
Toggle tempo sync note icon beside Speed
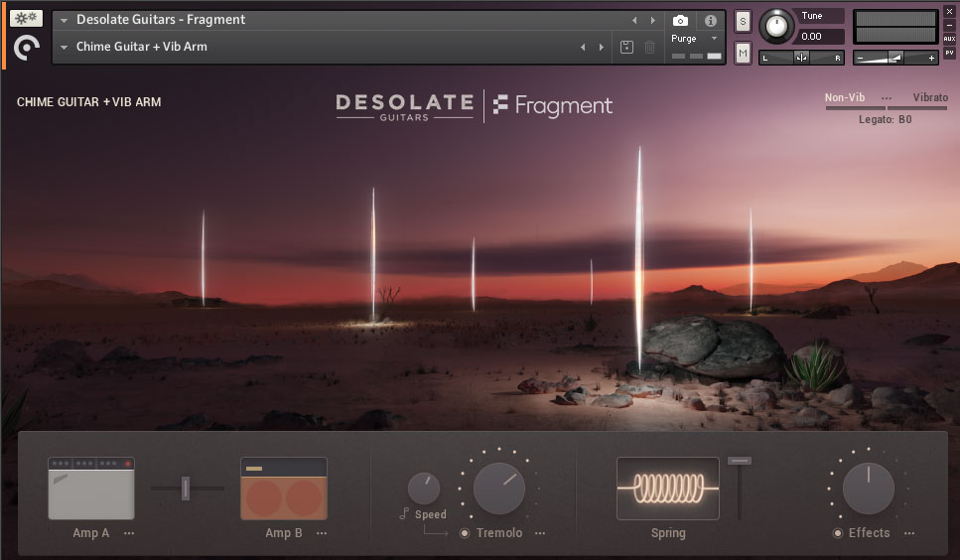click(404, 513)
